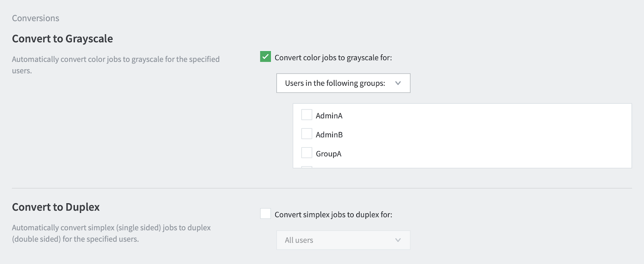The image size is (644, 264).
Task: Open the 'All users' duplex dropdown
Action: click(x=343, y=240)
